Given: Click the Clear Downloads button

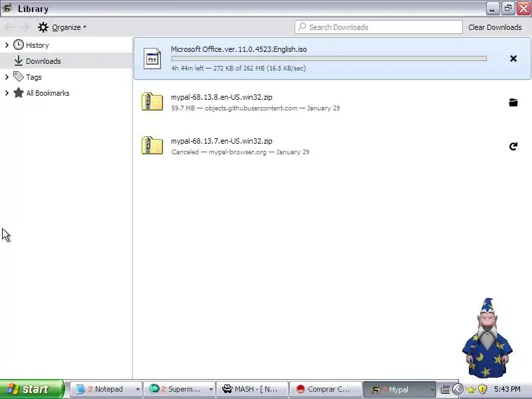Looking at the screenshot, I should pyautogui.click(x=495, y=27).
